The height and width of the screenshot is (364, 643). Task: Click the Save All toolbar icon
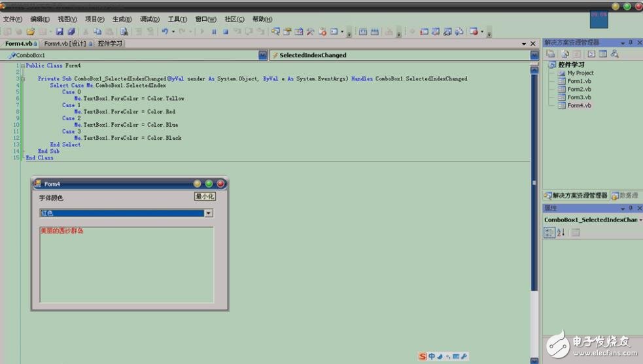click(71, 31)
